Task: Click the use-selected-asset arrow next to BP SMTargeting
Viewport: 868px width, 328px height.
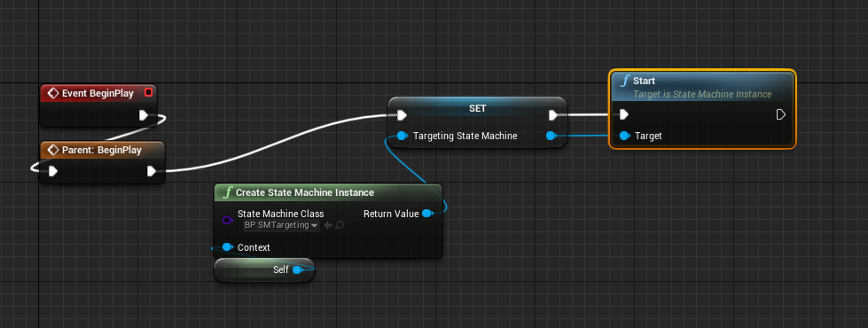Action: point(328,225)
